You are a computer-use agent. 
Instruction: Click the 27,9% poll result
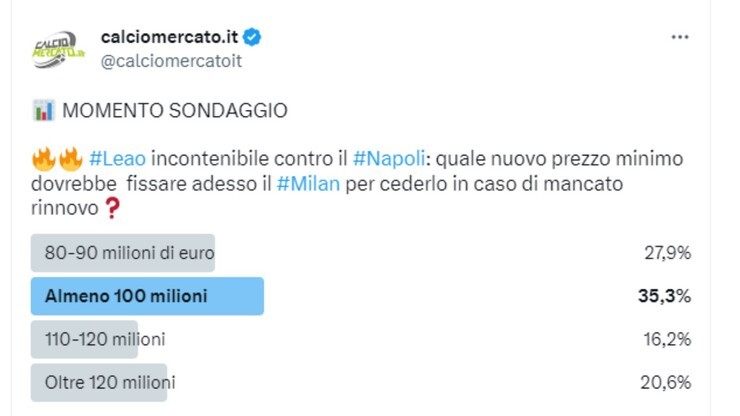[668, 253]
